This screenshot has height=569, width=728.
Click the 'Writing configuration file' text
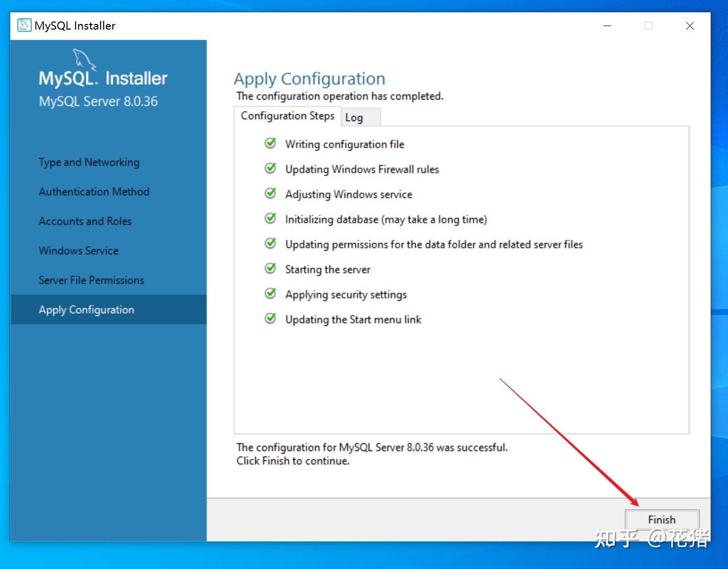pyautogui.click(x=345, y=145)
